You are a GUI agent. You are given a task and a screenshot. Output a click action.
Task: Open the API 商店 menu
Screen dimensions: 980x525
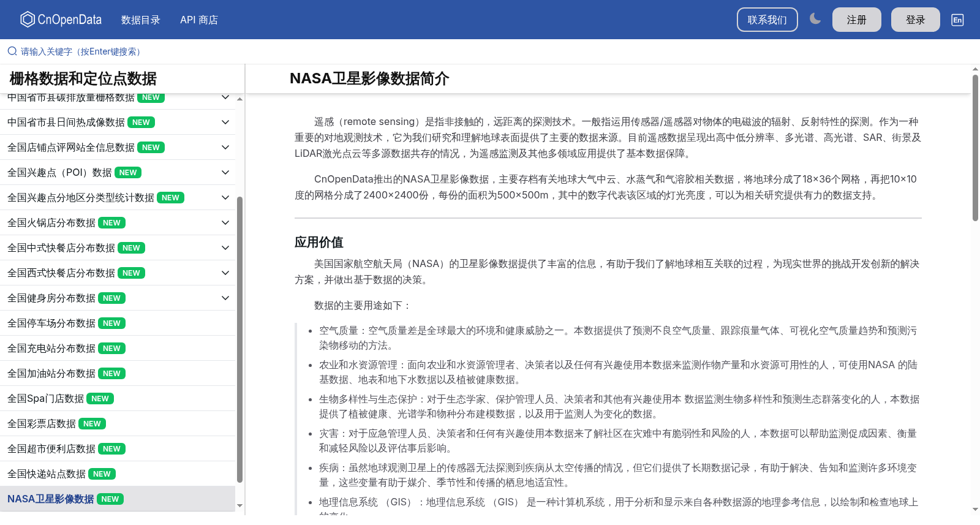point(199,20)
